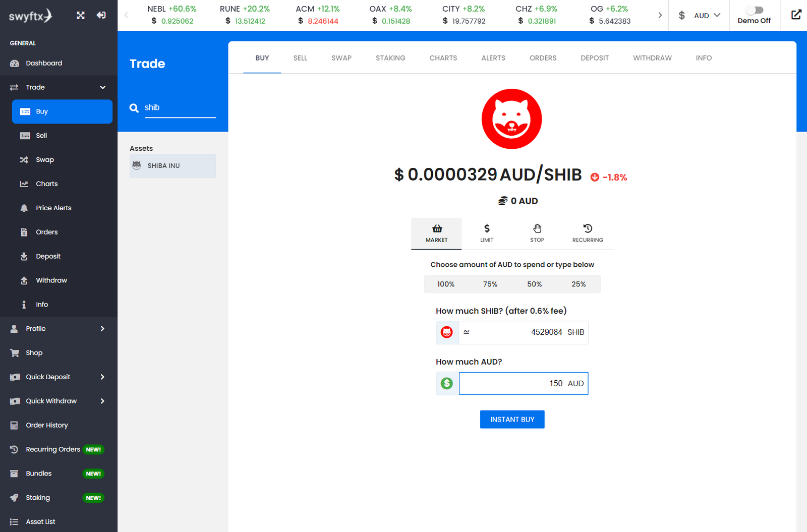Viewport: 807px width, 532px height.
Task: Open the INFO tab
Action: point(704,58)
